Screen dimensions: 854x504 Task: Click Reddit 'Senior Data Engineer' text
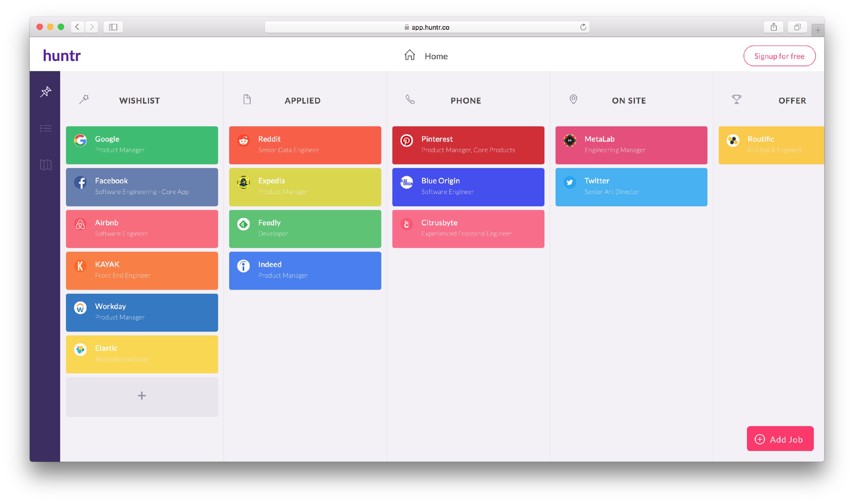[288, 150]
